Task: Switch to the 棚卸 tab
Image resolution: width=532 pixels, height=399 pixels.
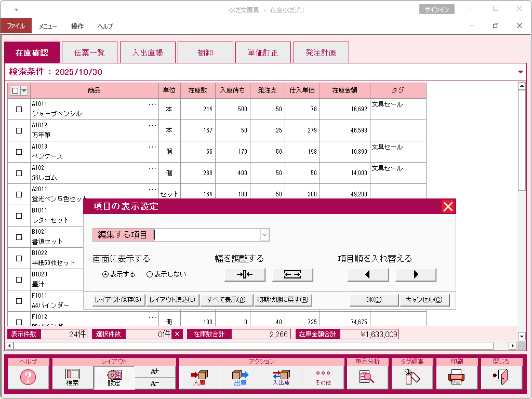Action: point(205,52)
